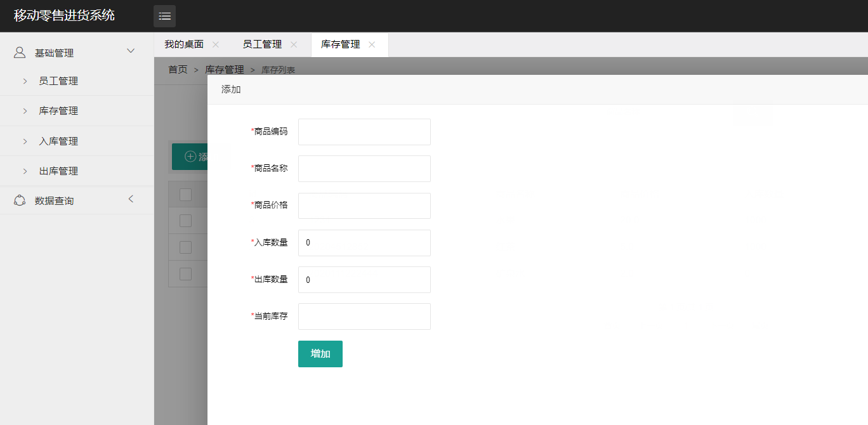Click the 商品编码 input field
868x425 pixels.
pyautogui.click(x=364, y=132)
